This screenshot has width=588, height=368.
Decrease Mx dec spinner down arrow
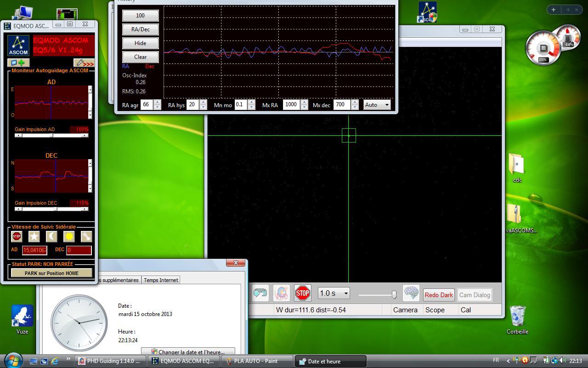(x=355, y=107)
